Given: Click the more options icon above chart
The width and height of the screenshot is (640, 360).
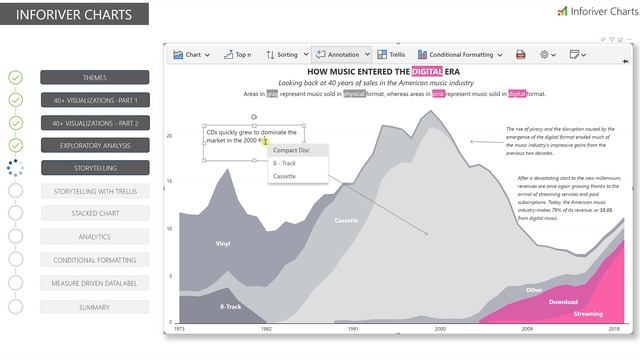Looking at the screenshot, I should (x=629, y=40).
